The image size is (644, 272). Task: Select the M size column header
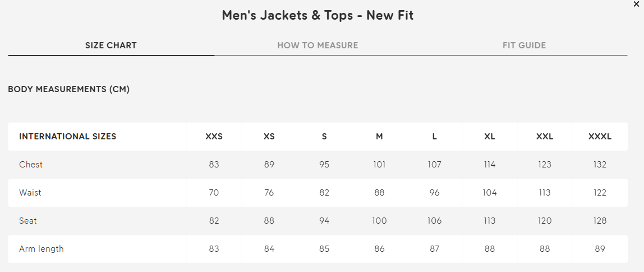point(379,137)
